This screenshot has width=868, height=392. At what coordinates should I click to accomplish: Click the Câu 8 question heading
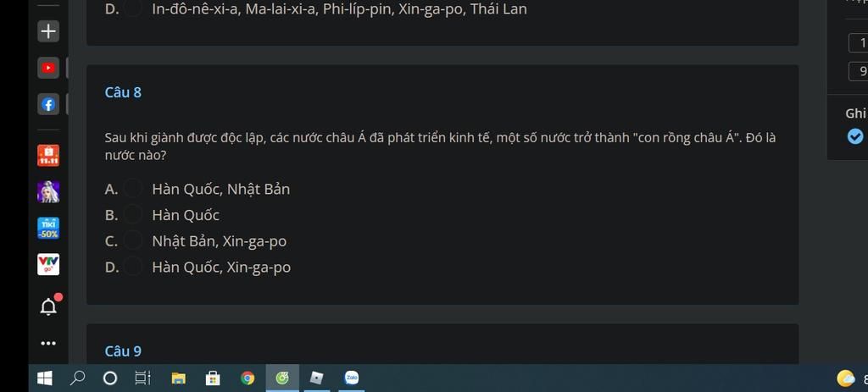pyautogui.click(x=123, y=92)
